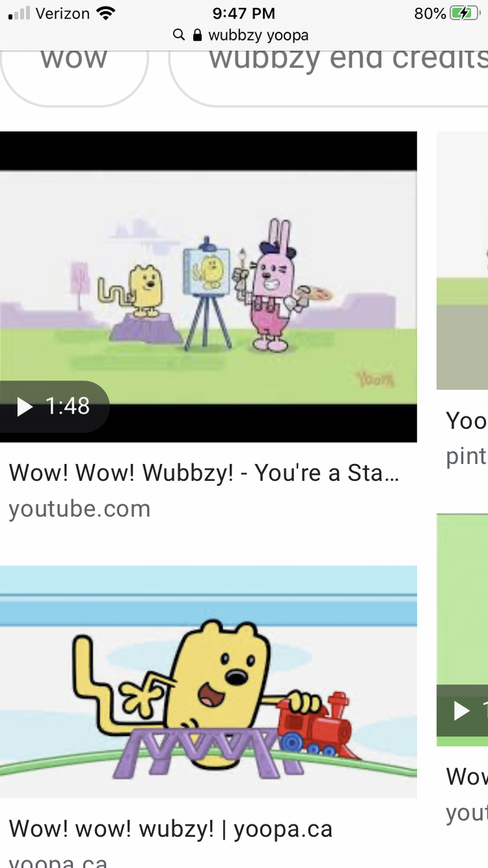The height and width of the screenshot is (868, 488).
Task: Tap the battery icon in status bar
Action: click(465, 13)
